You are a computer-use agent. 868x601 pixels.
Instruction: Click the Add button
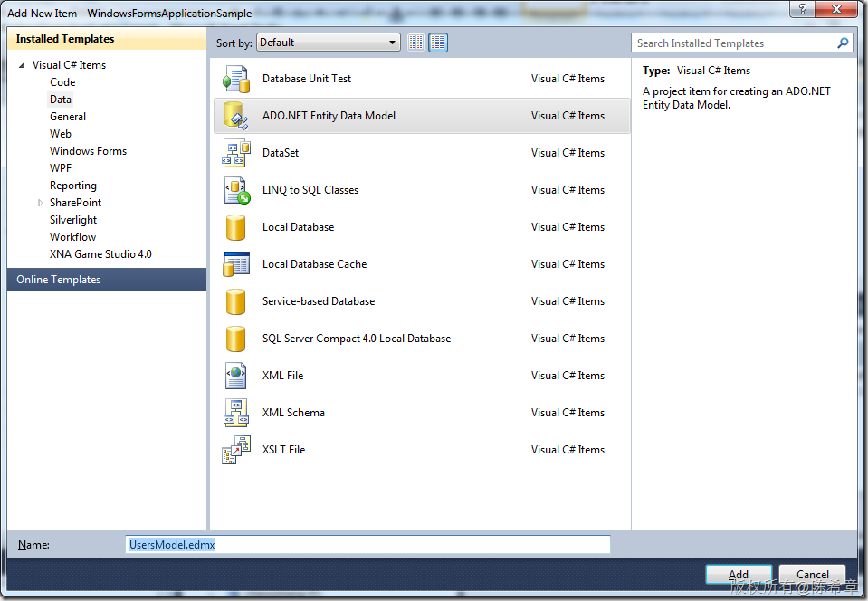(x=739, y=575)
